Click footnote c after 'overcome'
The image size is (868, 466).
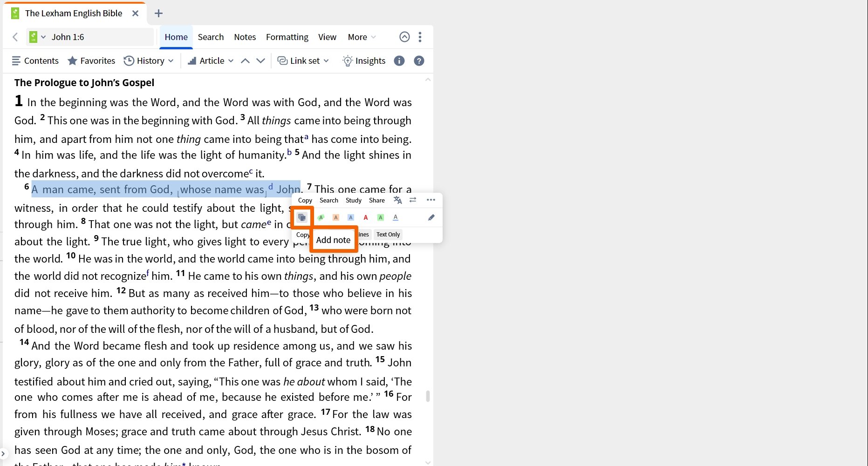(251, 171)
